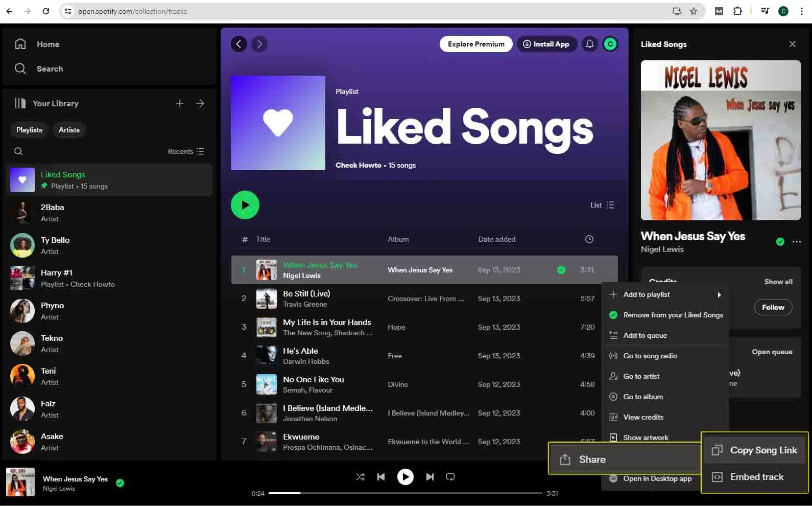Image resolution: width=812 pixels, height=506 pixels.
Task: Toggle liked check in right panel
Action: [780, 242]
